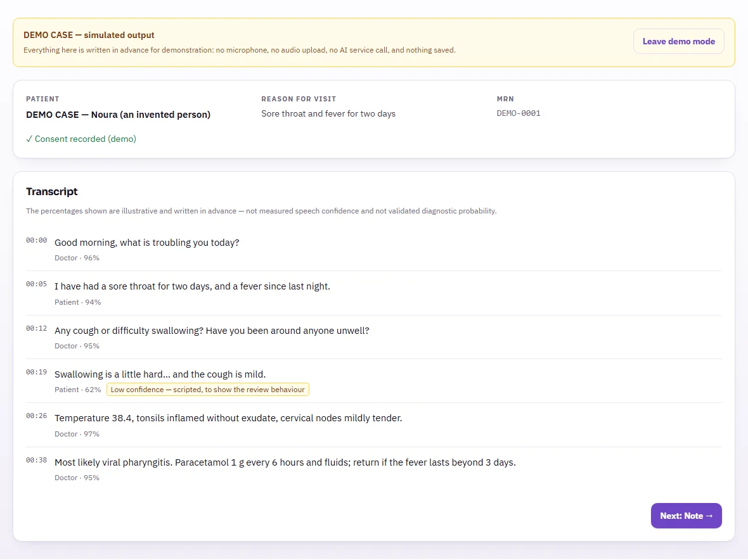Click patient name DEMO CASE — Noura
Viewport: 748px width, 560px height.
coord(119,115)
